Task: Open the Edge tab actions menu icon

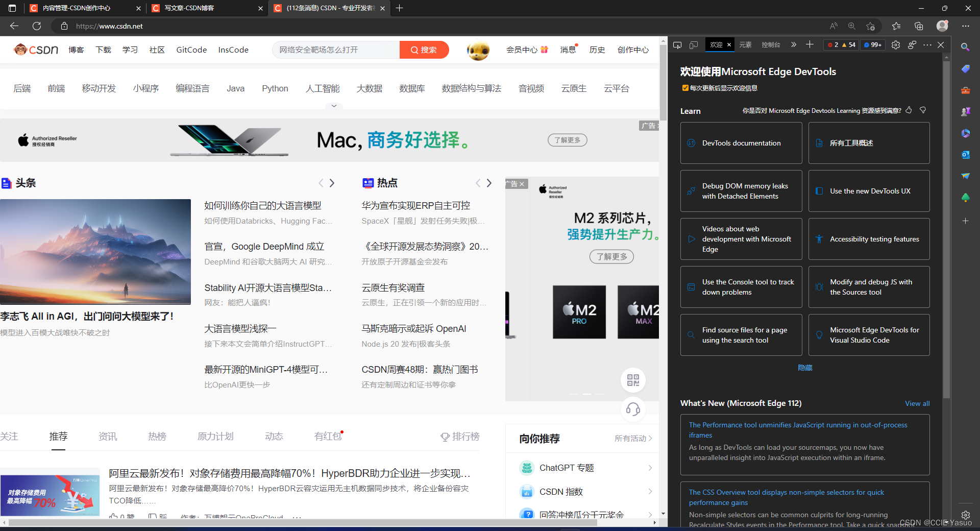Action: point(12,8)
